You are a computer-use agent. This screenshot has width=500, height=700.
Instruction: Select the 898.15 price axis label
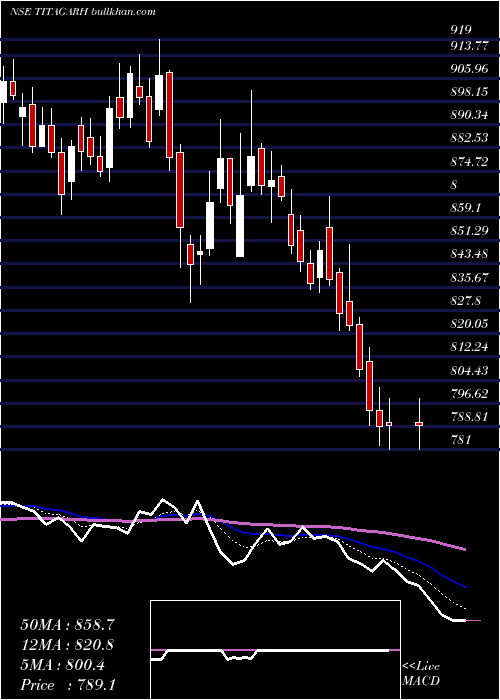471,92
